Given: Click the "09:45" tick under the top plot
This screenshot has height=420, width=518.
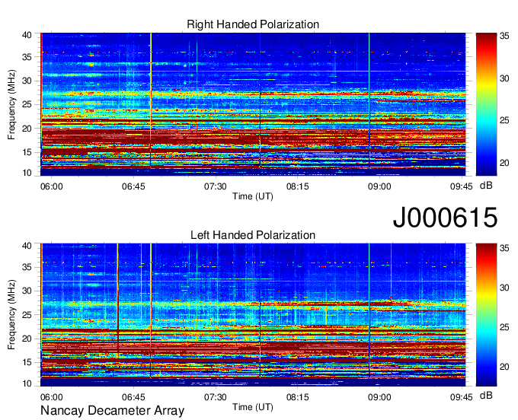Looking at the screenshot, I should pos(462,186).
